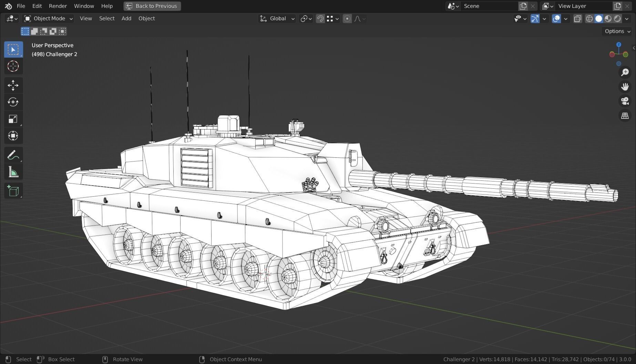Switch to solid shading
The image size is (636, 364).
[x=599, y=19]
